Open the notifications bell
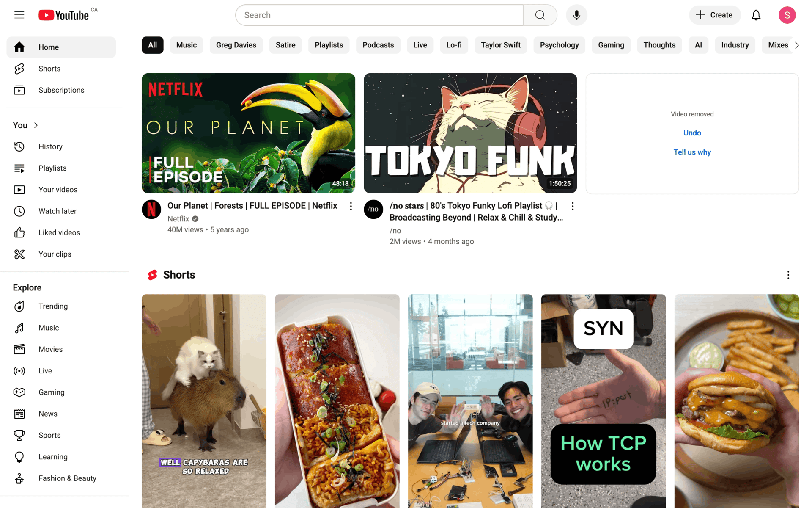The image size is (812, 508). tap(756, 15)
